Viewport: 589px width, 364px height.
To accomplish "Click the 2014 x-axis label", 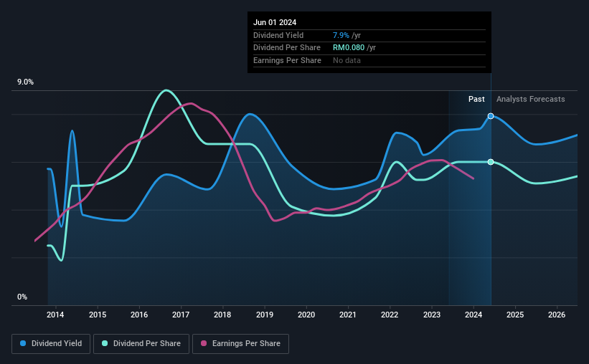I will (55, 315).
